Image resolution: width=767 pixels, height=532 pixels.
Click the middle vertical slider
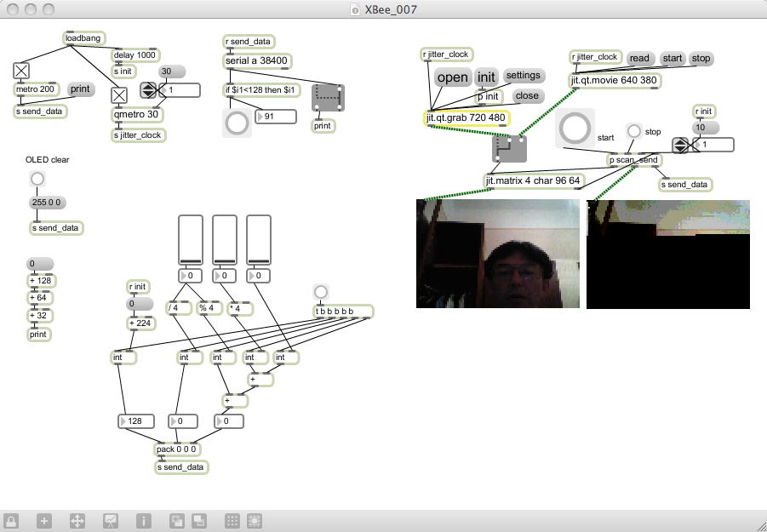[x=225, y=241]
